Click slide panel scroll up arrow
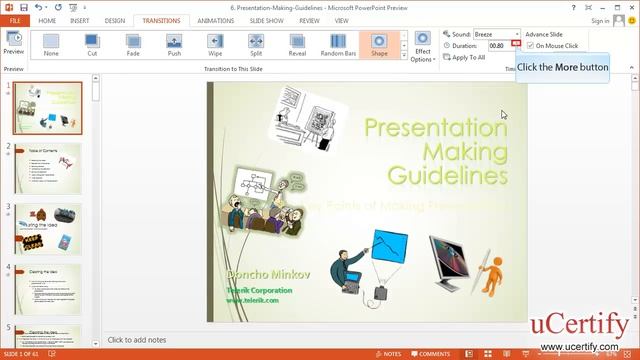Screen dimensions: 640x360 pos(96,78)
